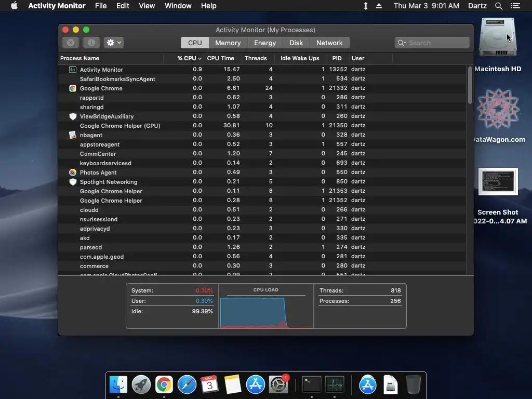Open the View menu
Screen dimensions: 532x399
147,6
